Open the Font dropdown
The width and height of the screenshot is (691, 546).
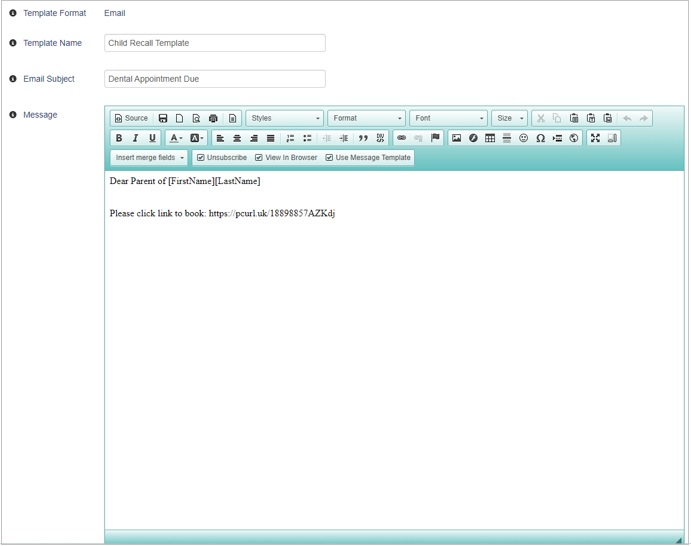pyautogui.click(x=449, y=118)
